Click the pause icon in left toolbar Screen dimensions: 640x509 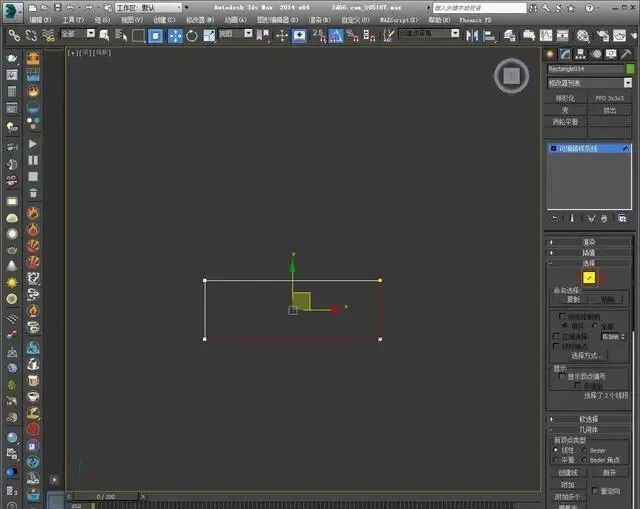pos(33,160)
